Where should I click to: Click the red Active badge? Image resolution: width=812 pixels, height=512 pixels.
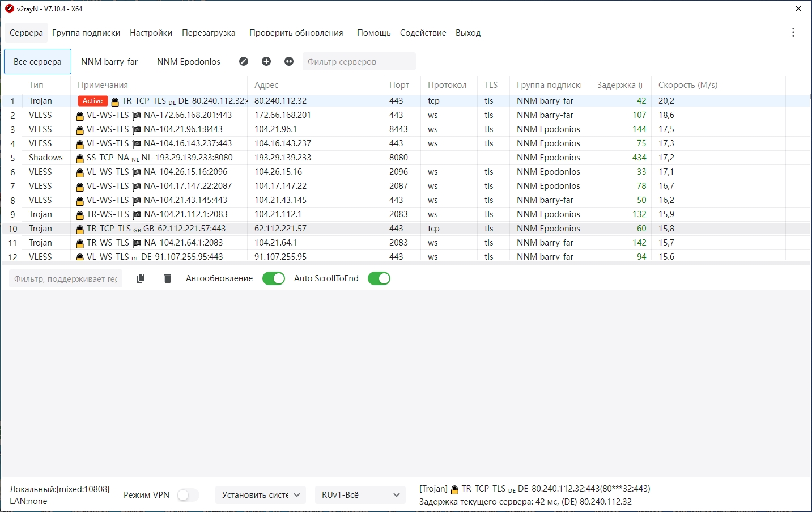[92, 101]
